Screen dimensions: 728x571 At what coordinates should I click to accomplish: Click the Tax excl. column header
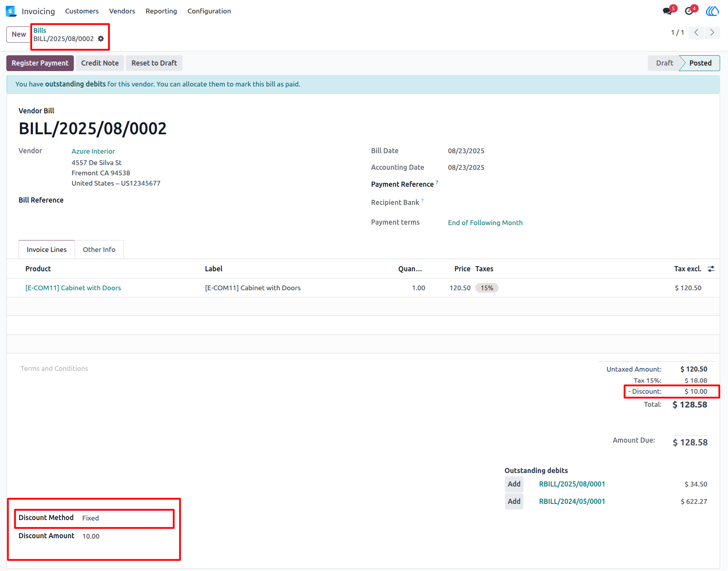tap(688, 269)
